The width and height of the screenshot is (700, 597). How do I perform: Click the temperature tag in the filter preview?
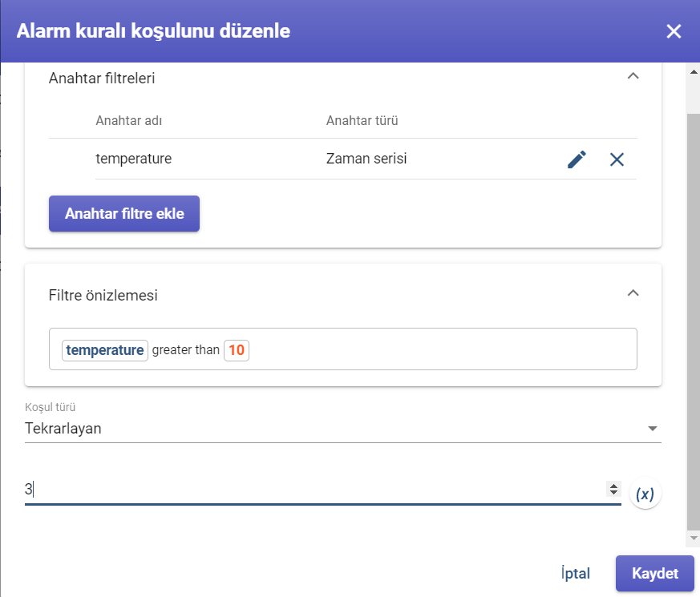tap(105, 350)
